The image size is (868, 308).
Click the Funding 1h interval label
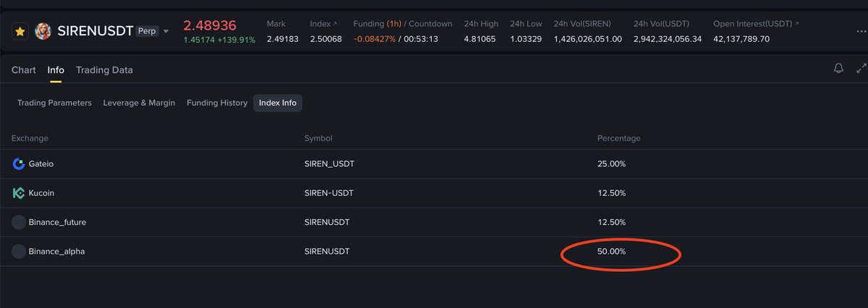coord(395,24)
